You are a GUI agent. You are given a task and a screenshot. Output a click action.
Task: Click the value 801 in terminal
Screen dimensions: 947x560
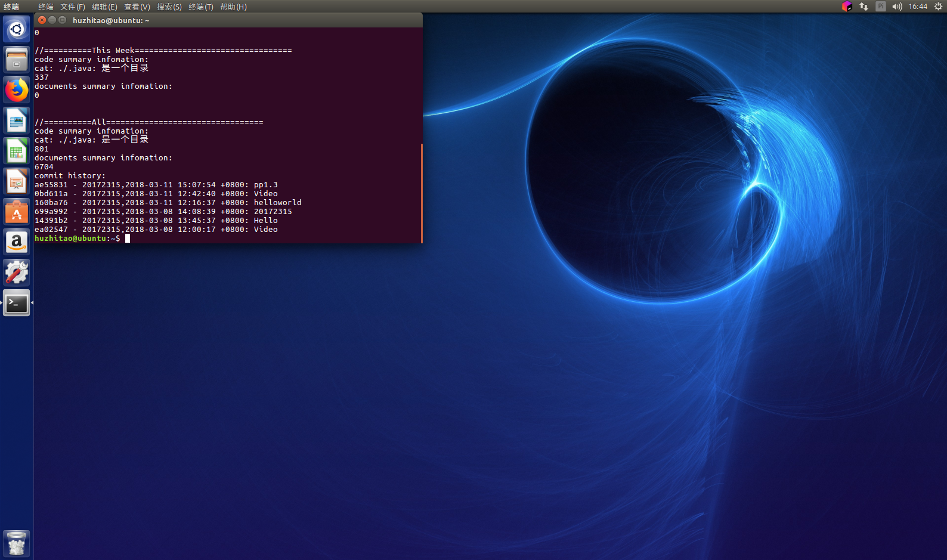(42, 149)
